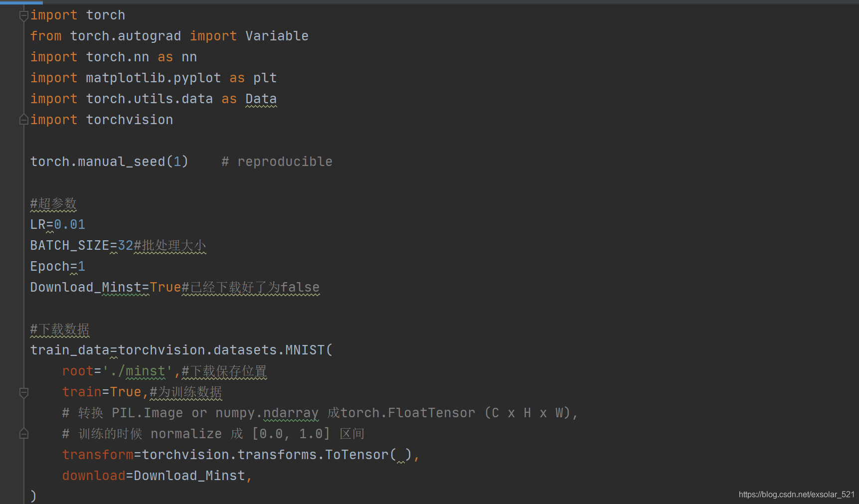
Task: Click 'torchvision.transforms.ToTensor' call
Action: click(x=265, y=455)
